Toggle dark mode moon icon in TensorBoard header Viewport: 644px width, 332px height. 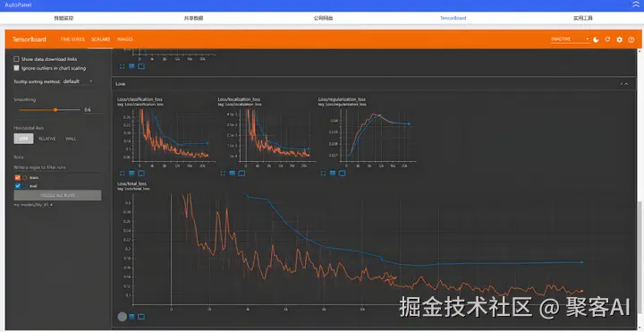(x=596, y=39)
